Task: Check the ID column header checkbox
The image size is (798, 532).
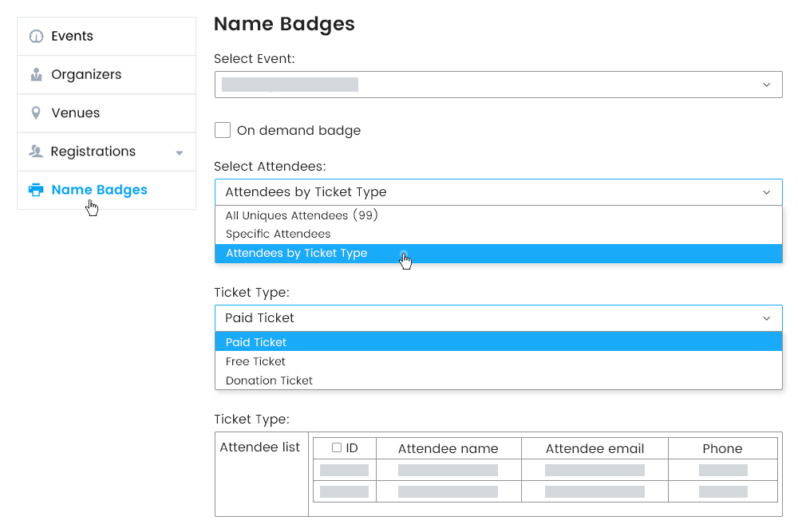Action: pos(336,447)
